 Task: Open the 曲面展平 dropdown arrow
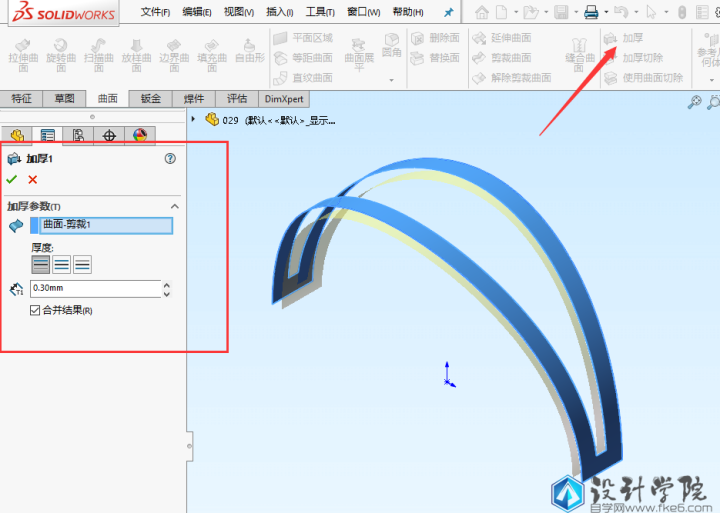point(391,80)
